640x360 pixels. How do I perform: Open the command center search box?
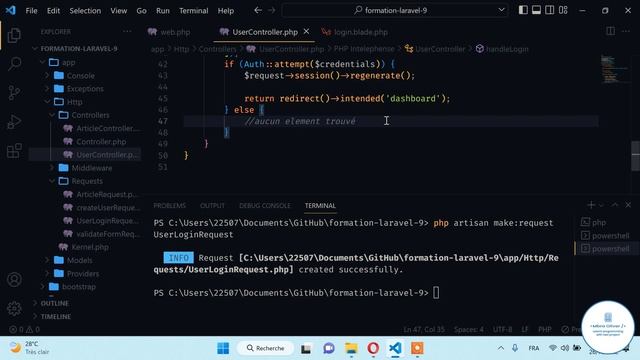390,10
